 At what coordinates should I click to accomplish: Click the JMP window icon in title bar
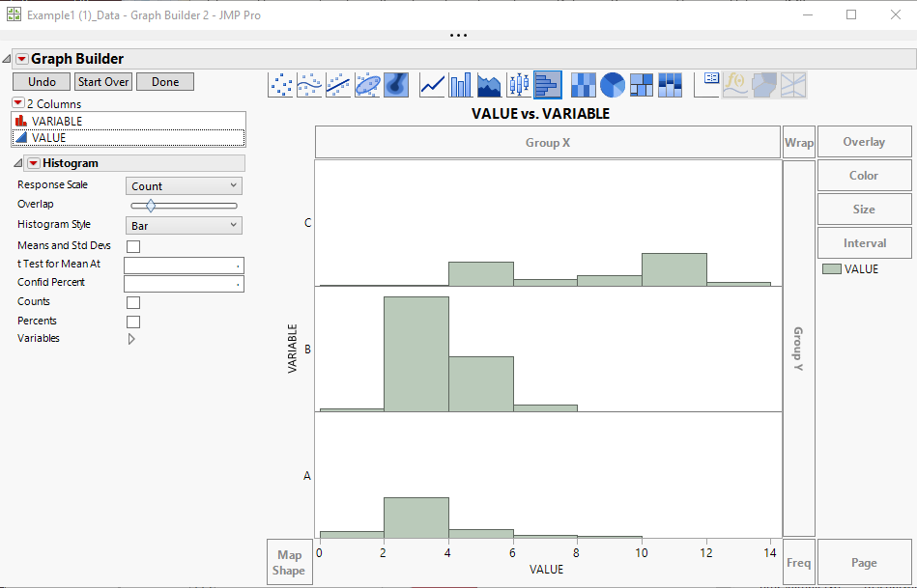(14, 14)
